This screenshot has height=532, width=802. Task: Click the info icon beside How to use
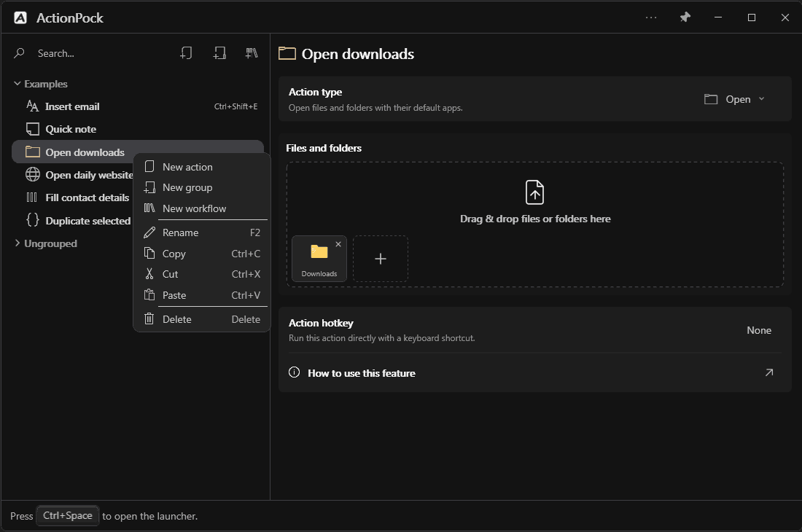coord(294,372)
